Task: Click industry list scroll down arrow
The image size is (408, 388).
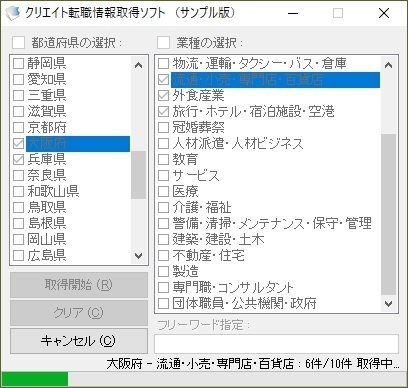Action: (388, 304)
